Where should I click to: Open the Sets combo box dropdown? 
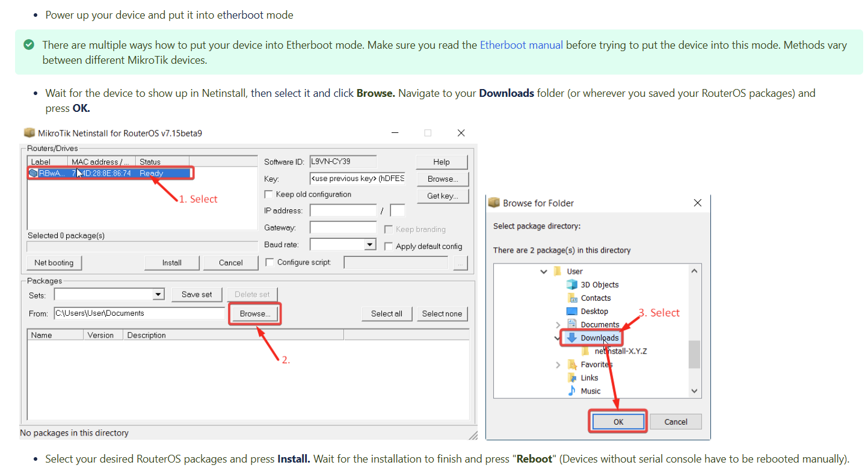[x=159, y=294]
